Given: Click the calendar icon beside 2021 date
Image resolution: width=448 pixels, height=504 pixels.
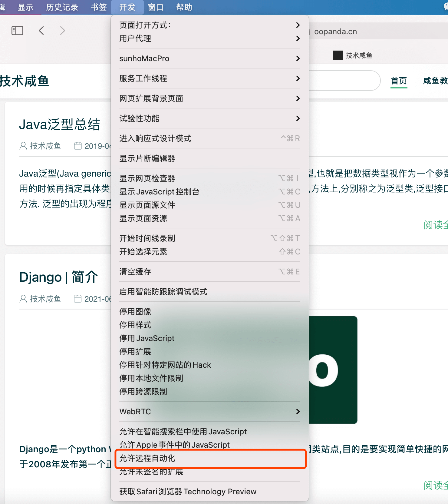Looking at the screenshot, I should (78, 299).
